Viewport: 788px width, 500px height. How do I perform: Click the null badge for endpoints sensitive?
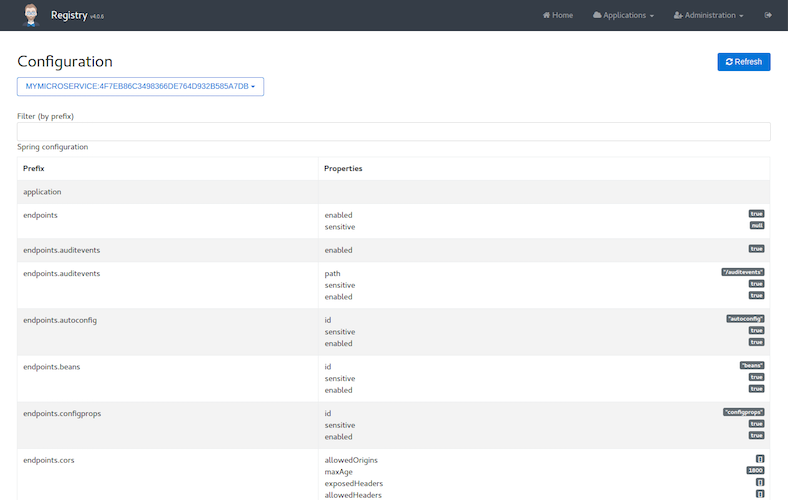[757, 226]
